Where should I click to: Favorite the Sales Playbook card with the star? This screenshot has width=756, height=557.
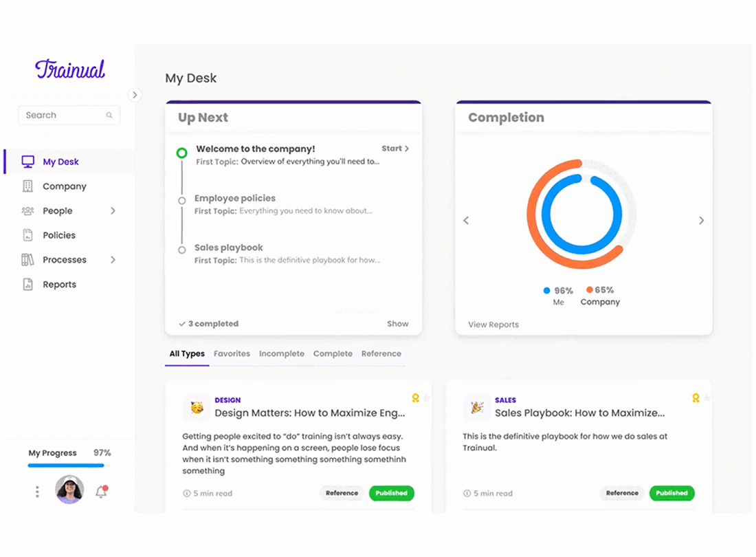point(707,398)
